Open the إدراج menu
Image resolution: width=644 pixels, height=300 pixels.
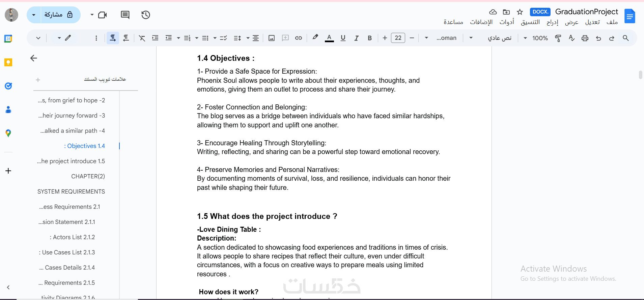553,22
